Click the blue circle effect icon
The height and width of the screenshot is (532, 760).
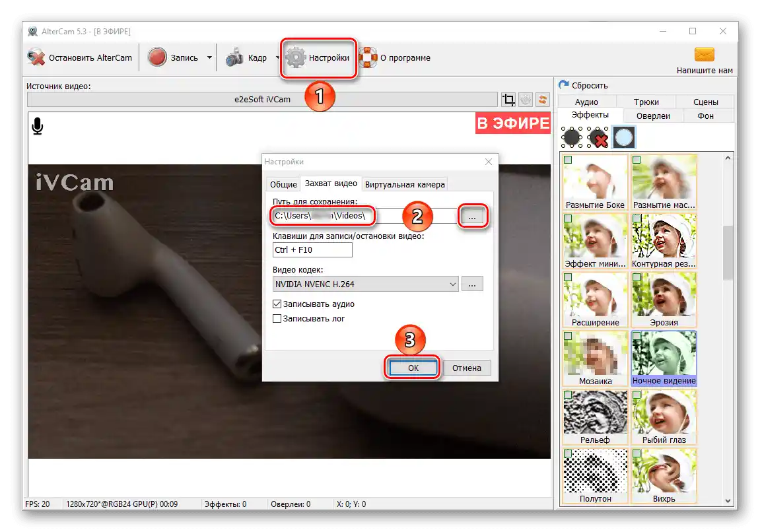click(623, 137)
